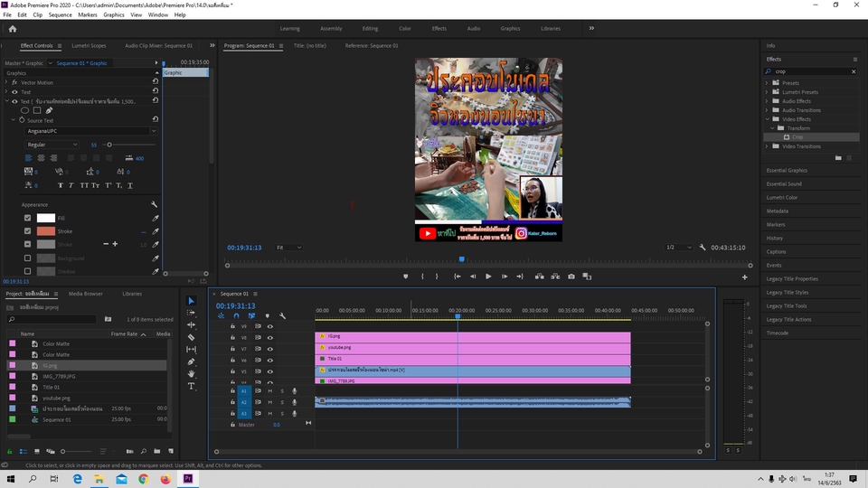Open the Essential Graphics panel
The image size is (868, 488).
(x=787, y=171)
